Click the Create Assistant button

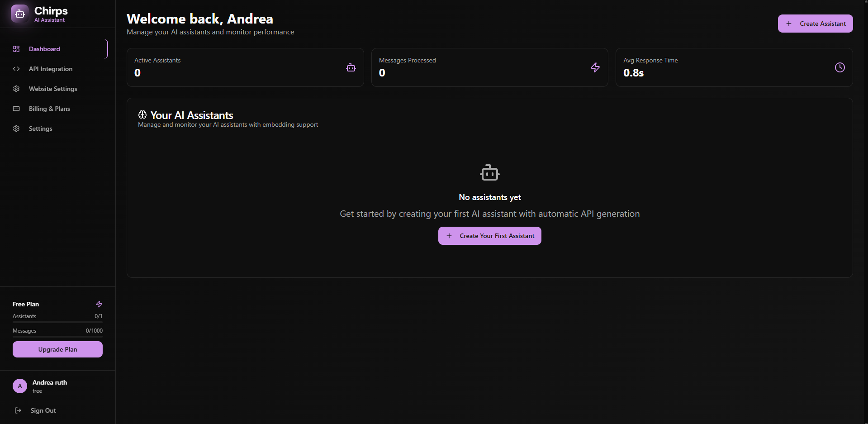(815, 23)
